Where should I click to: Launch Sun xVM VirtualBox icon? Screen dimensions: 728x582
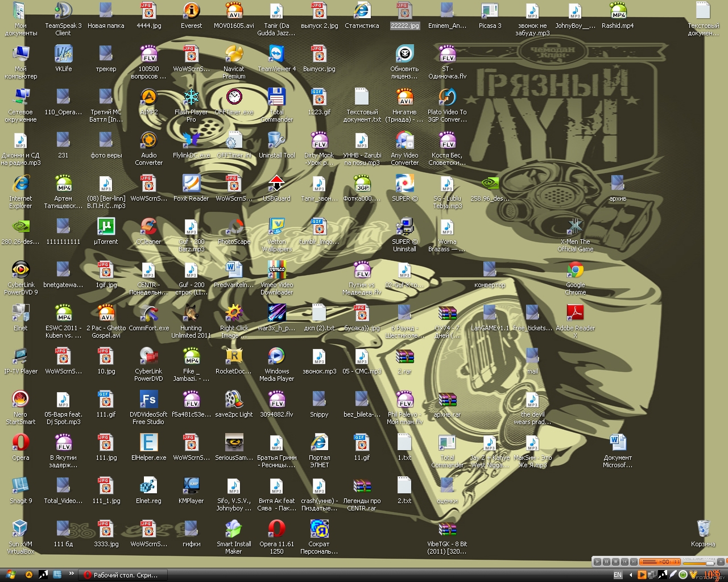point(20,537)
